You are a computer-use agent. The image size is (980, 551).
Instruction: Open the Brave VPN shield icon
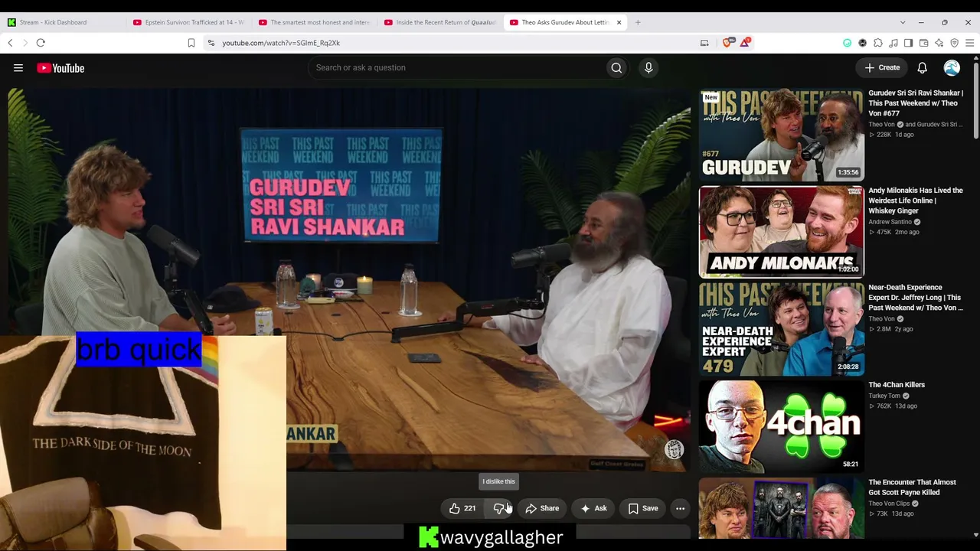(x=955, y=43)
